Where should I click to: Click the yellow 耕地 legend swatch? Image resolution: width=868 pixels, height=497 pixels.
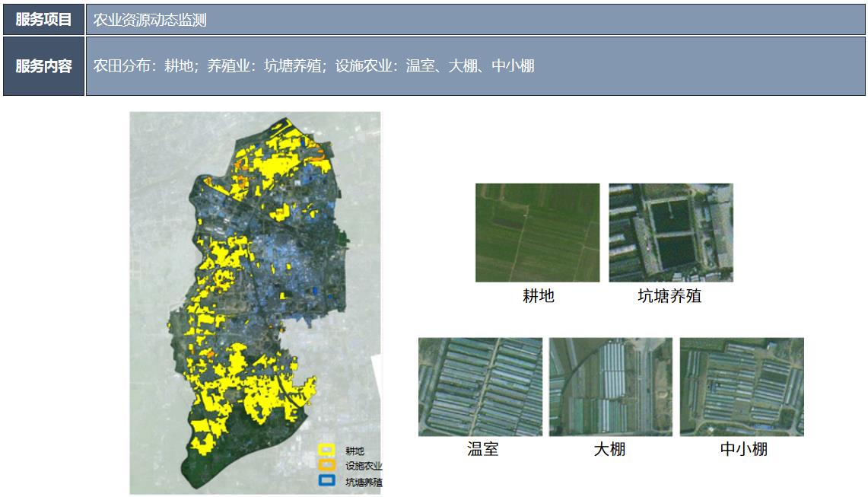(326, 451)
